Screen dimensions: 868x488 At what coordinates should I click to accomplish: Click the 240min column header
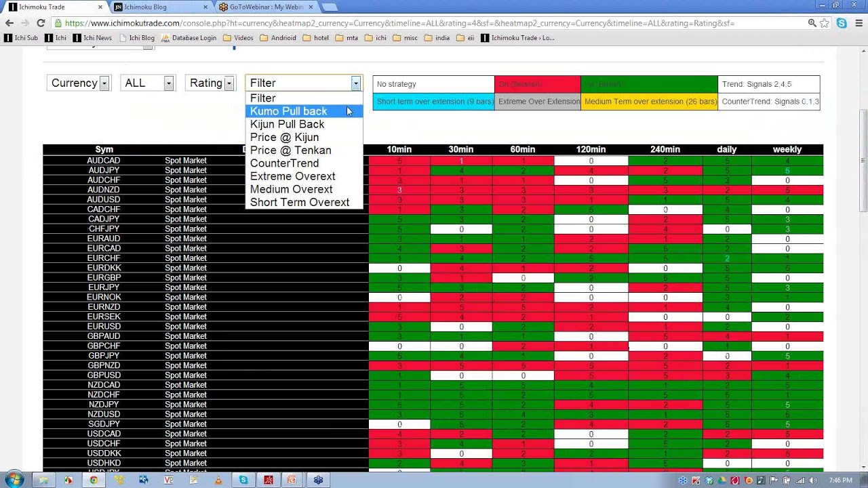click(665, 149)
